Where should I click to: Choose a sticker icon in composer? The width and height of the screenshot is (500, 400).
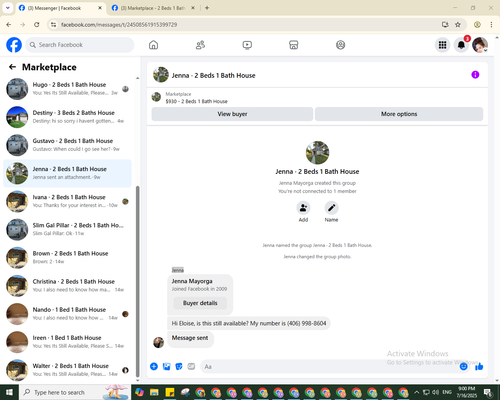coord(179,366)
